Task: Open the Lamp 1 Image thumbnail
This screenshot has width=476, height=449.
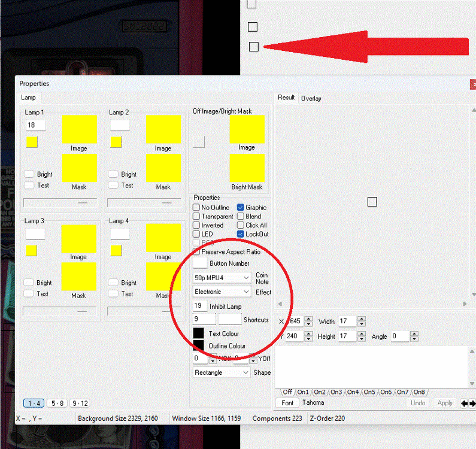Action: tap(79, 129)
